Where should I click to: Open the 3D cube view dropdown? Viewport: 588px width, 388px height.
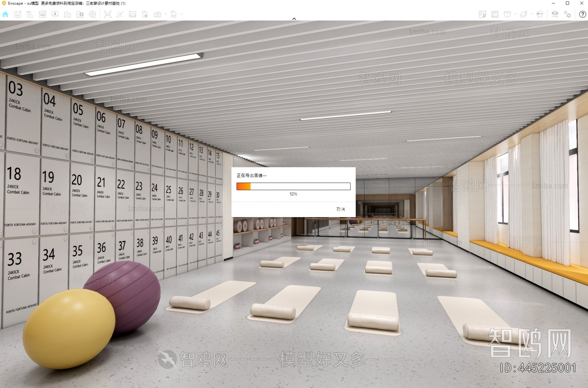(516, 15)
